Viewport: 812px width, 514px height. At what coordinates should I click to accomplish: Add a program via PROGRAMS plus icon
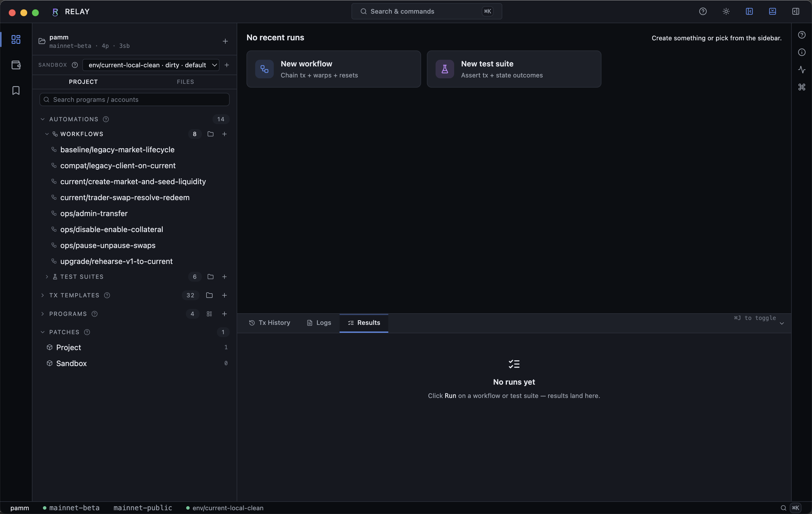224,314
